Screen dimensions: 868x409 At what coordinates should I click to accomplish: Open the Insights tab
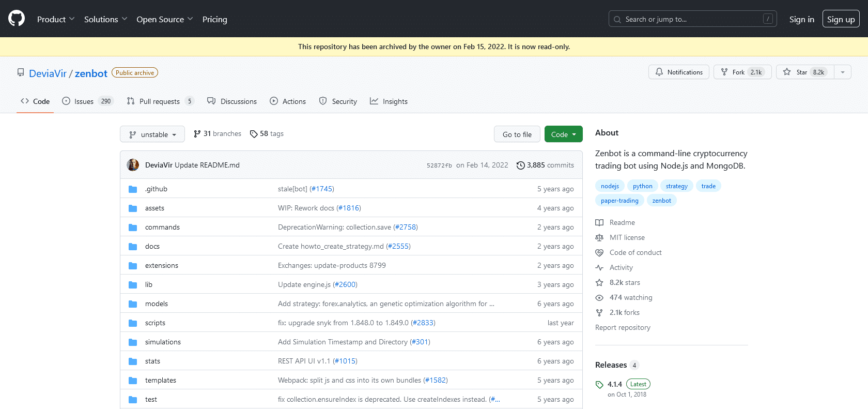pyautogui.click(x=389, y=101)
